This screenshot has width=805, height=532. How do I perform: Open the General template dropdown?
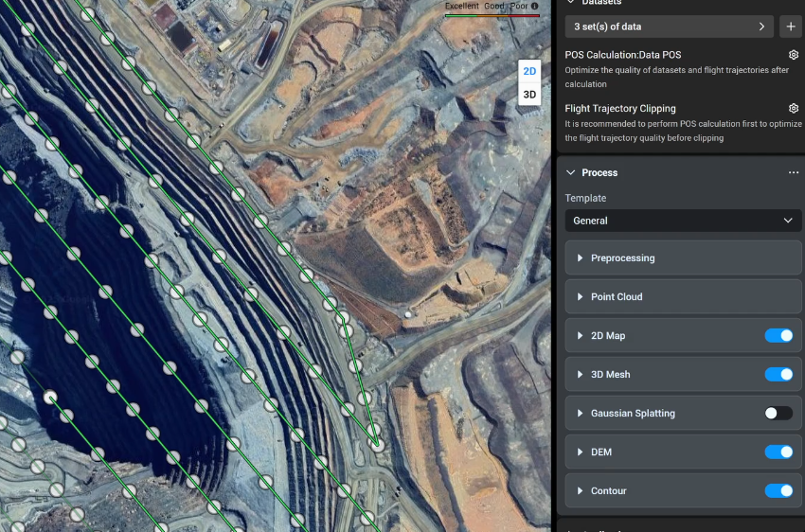coord(683,221)
